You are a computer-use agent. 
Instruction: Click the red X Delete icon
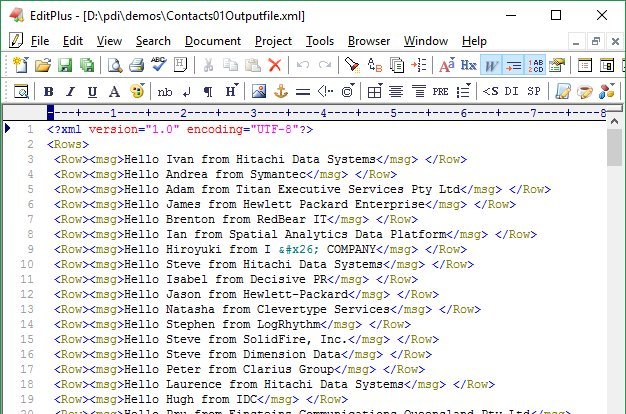pyautogui.click(x=275, y=65)
